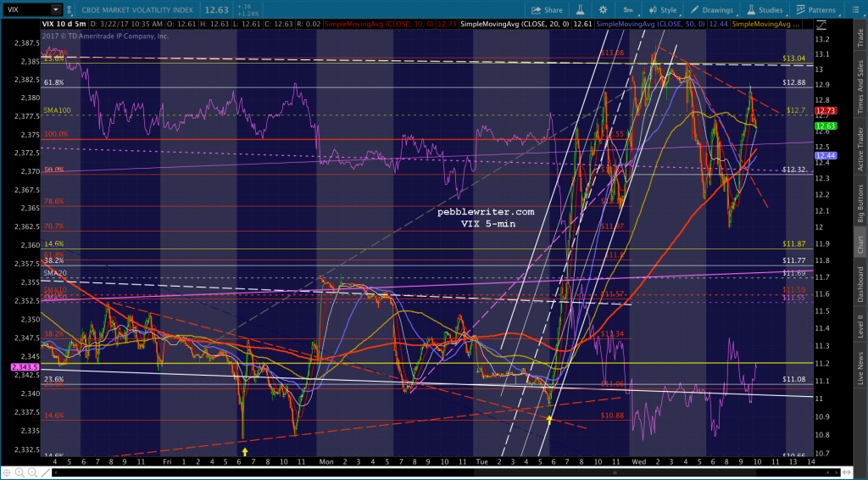
Task: Expand the Style dropdown menu
Action: point(666,9)
